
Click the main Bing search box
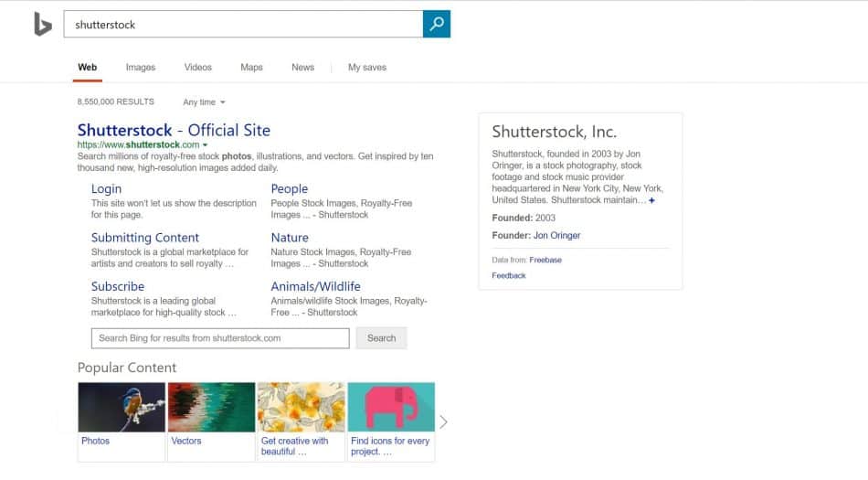point(243,24)
